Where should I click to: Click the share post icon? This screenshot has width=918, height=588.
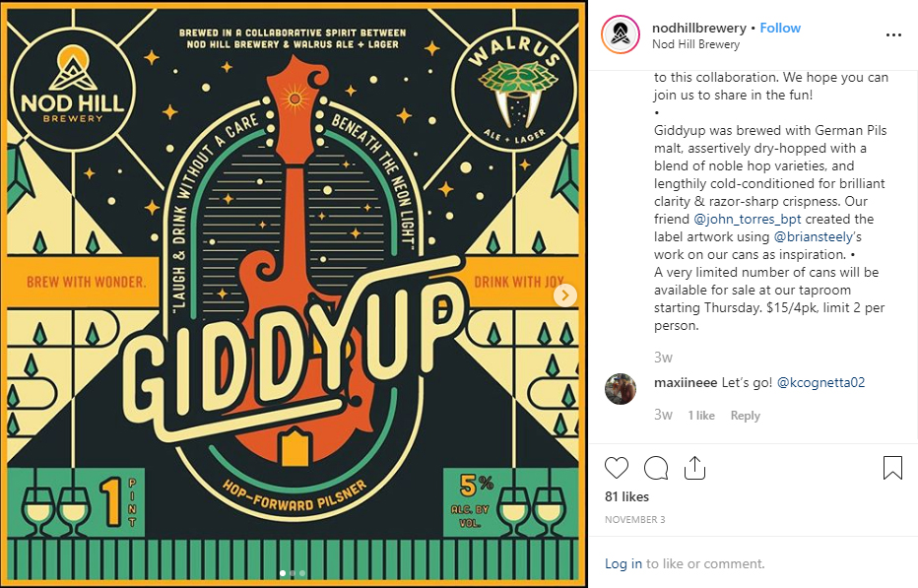pyautogui.click(x=694, y=468)
